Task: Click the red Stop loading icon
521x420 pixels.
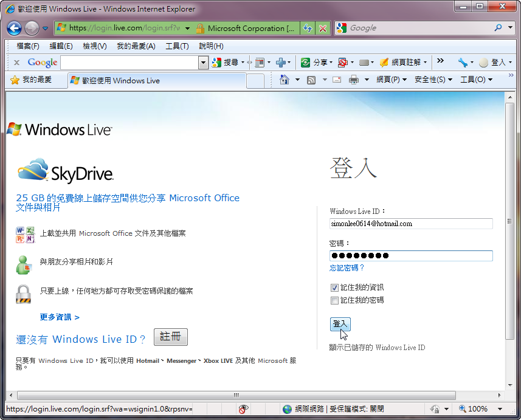Action: pyautogui.click(x=323, y=28)
